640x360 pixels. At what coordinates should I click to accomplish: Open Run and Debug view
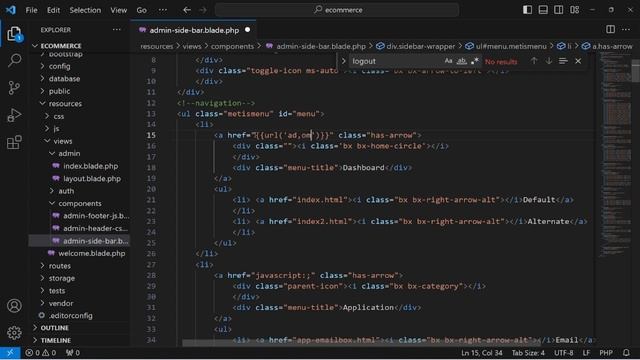click(14, 115)
